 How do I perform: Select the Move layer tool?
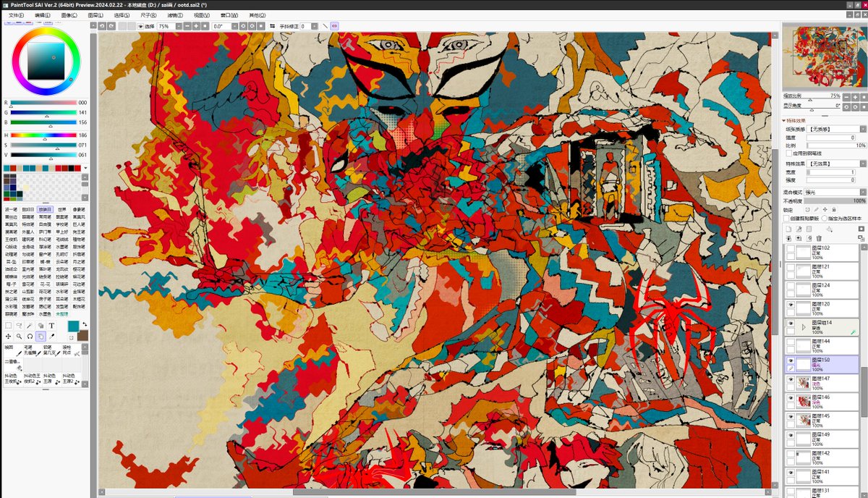tap(8, 337)
